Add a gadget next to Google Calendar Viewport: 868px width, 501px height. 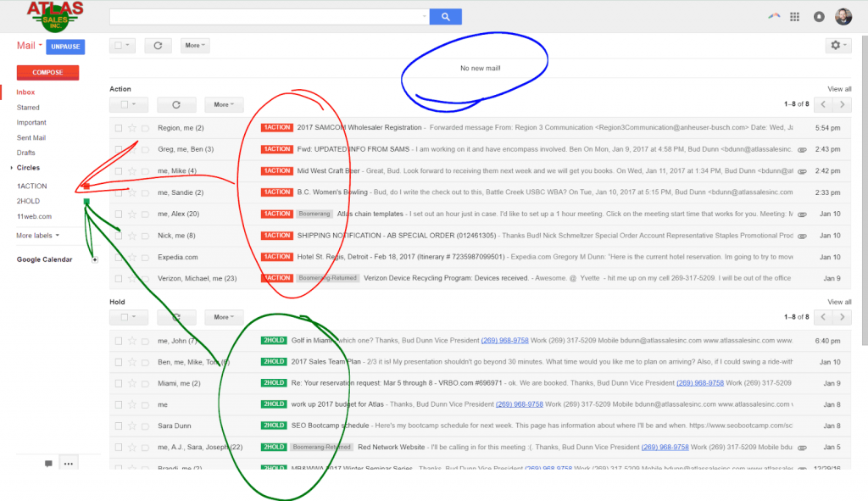(x=95, y=259)
